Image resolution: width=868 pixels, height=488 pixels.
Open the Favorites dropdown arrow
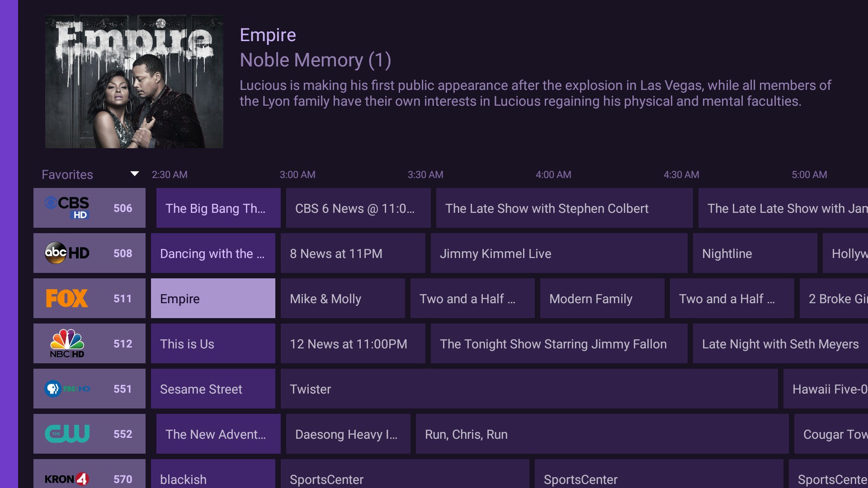(x=134, y=174)
